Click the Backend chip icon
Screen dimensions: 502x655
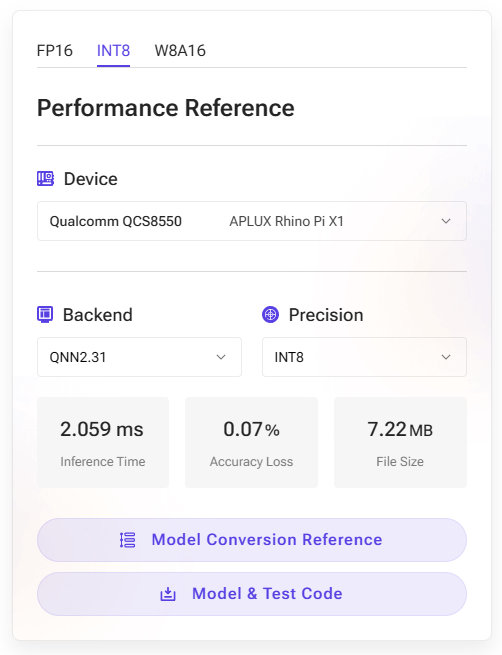coord(45,315)
